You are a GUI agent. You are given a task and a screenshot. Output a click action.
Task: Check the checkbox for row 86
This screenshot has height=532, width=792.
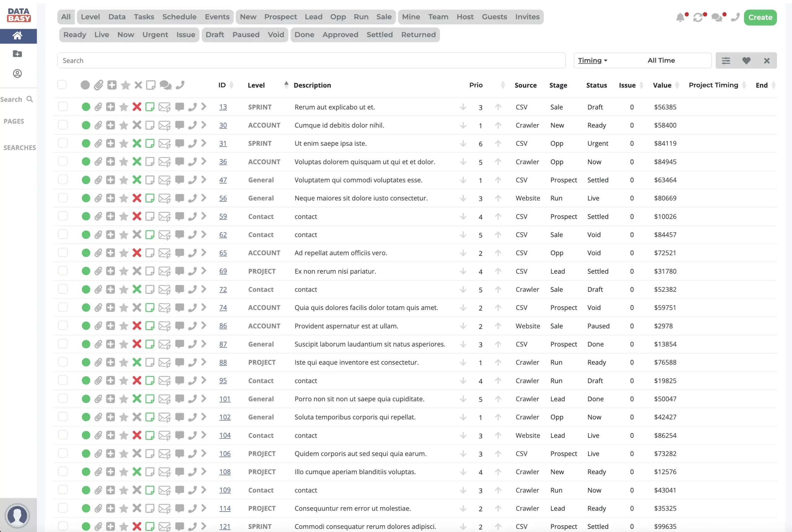(63, 326)
